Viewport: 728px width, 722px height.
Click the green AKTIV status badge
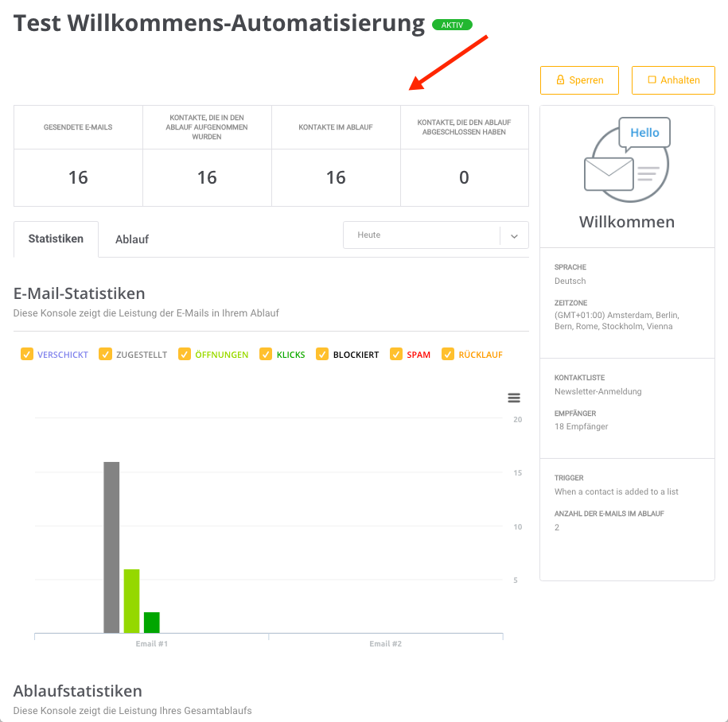[452, 25]
